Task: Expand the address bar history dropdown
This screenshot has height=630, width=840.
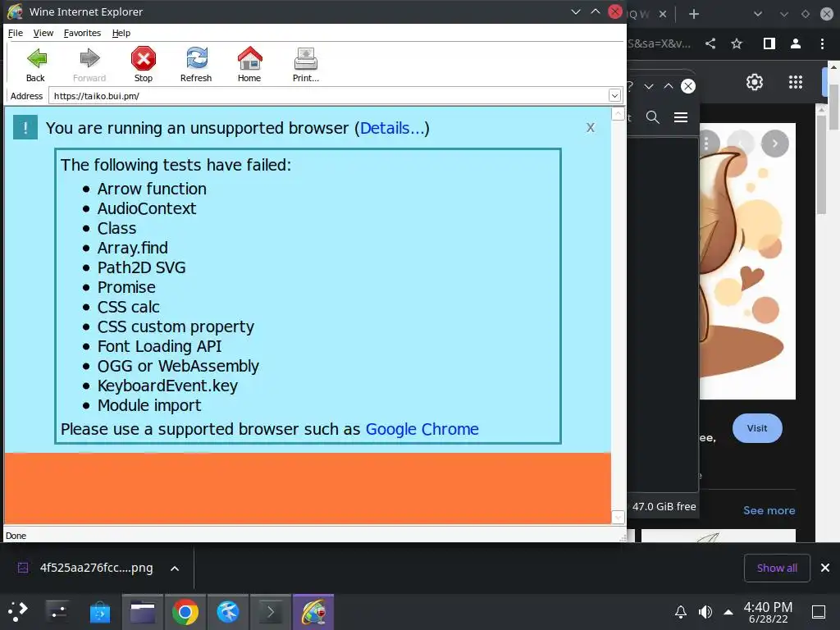Action: tap(614, 96)
